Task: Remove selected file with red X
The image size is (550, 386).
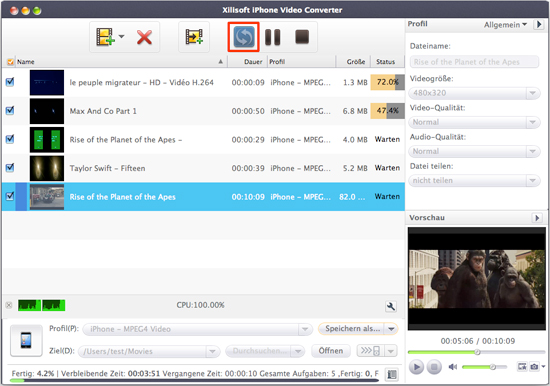Action: click(x=144, y=37)
